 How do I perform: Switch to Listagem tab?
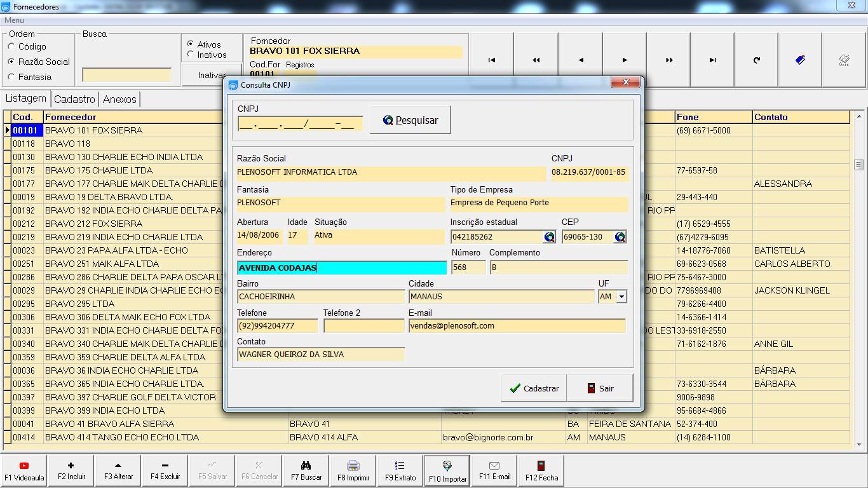[26, 98]
